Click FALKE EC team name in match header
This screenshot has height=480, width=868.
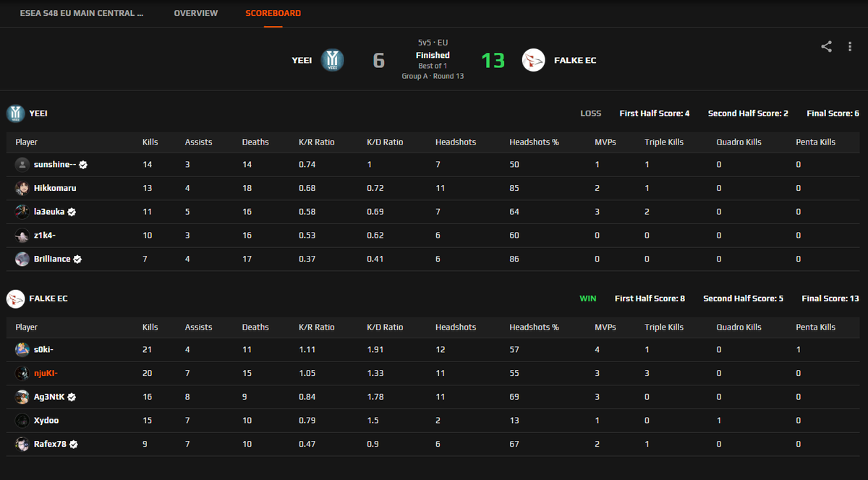coord(575,60)
